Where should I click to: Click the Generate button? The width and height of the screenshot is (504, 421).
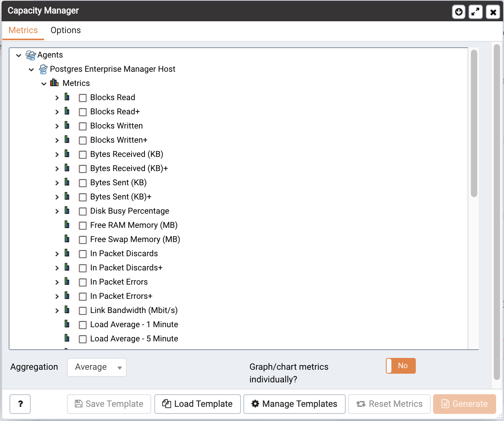[x=465, y=404]
